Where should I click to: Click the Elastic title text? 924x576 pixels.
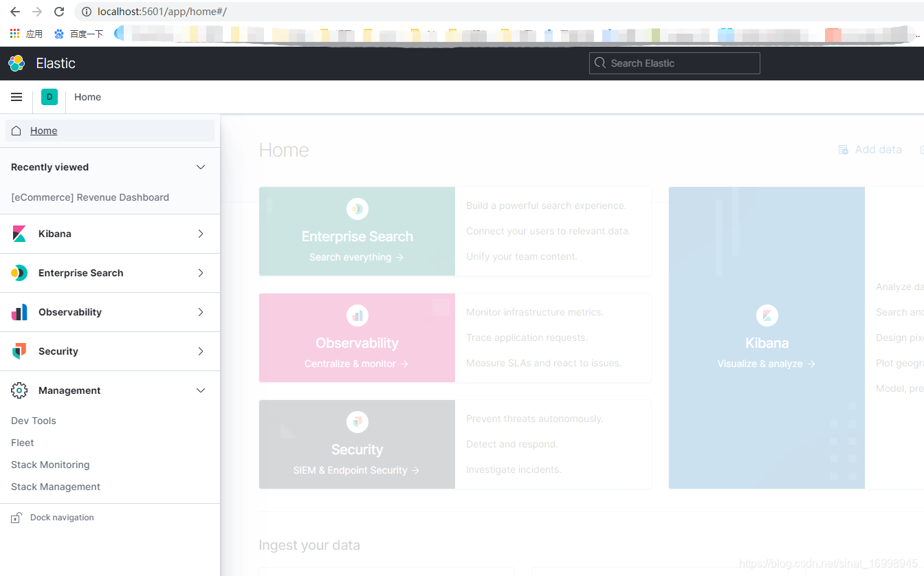(56, 63)
